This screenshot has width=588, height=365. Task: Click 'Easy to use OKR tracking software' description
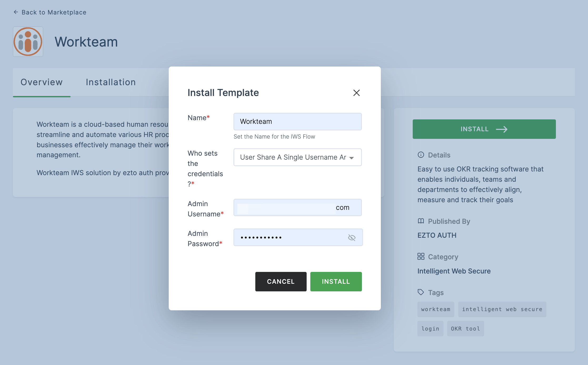click(x=481, y=184)
